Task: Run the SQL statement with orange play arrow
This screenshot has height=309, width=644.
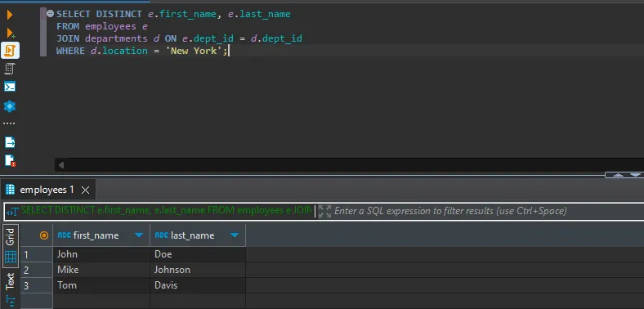Action: coord(10,16)
